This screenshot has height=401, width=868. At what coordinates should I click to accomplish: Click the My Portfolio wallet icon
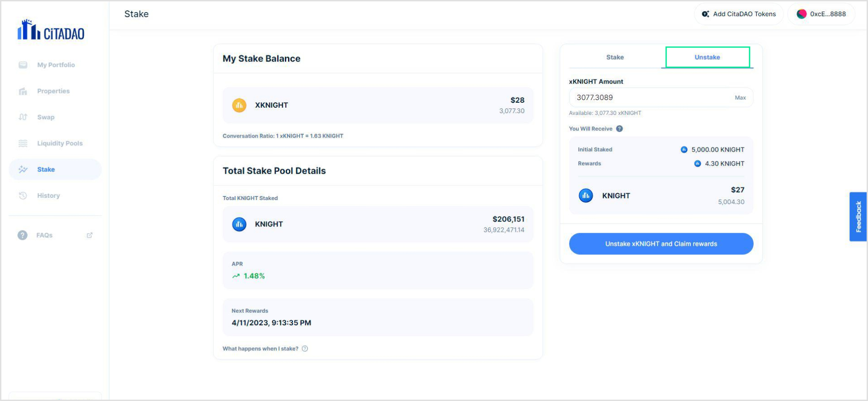pos(23,65)
